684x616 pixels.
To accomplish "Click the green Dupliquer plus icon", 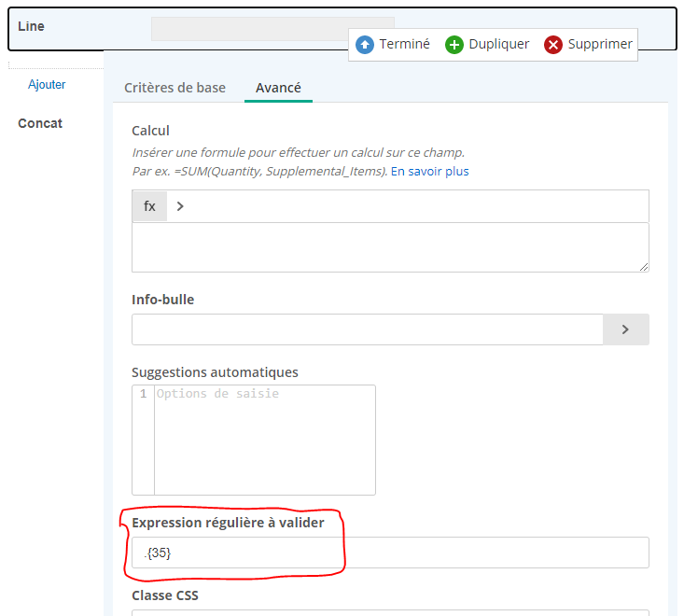I will (454, 45).
